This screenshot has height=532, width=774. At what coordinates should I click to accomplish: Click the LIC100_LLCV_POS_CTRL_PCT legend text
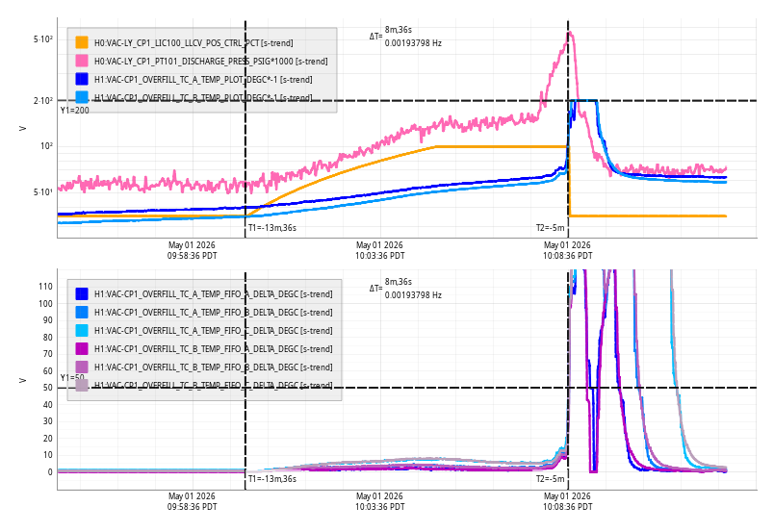tap(193, 43)
